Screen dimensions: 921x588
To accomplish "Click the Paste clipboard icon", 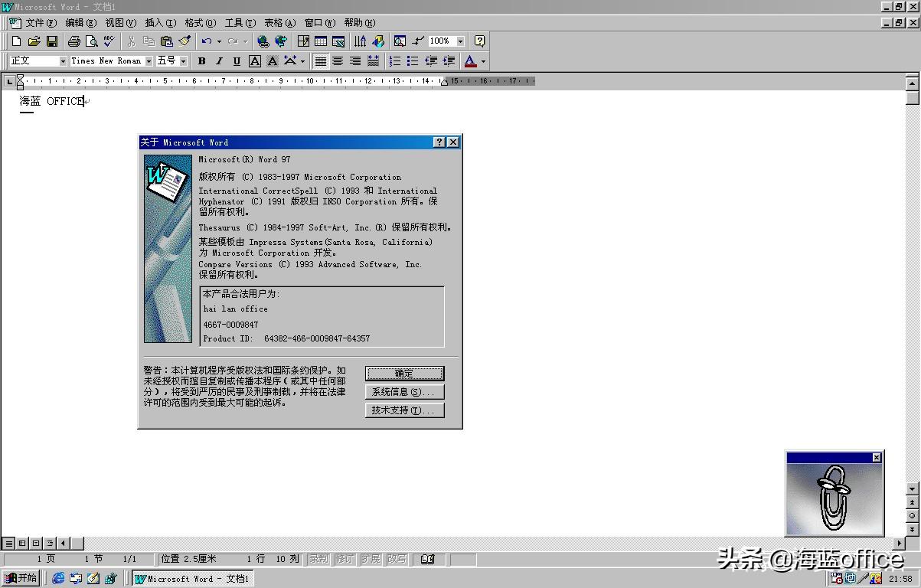I will coord(166,41).
